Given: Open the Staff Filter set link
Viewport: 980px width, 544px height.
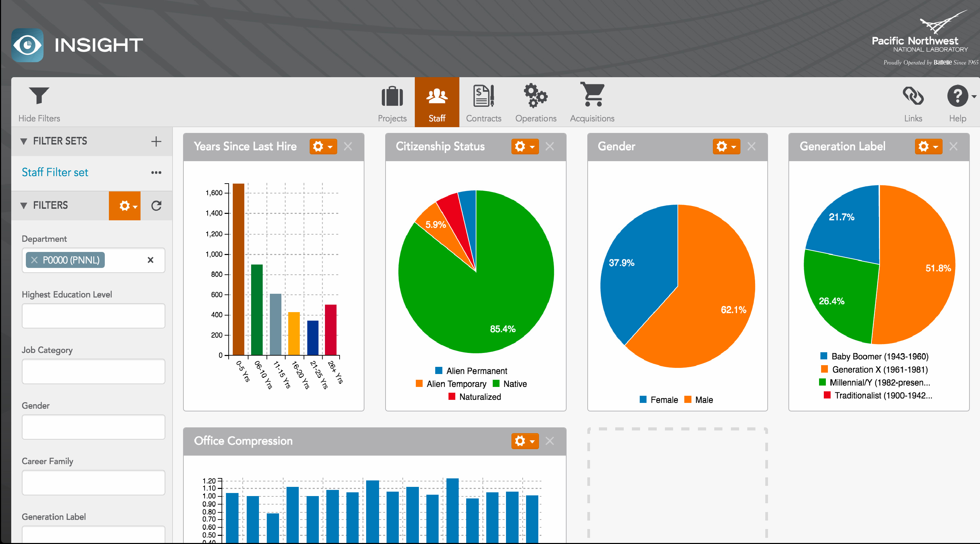Looking at the screenshot, I should click(55, 172).
